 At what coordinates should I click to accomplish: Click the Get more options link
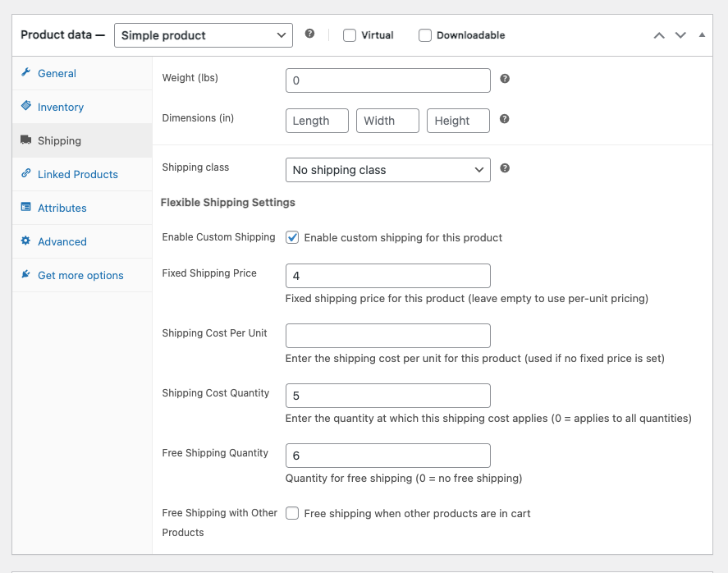tap(80, 275)
